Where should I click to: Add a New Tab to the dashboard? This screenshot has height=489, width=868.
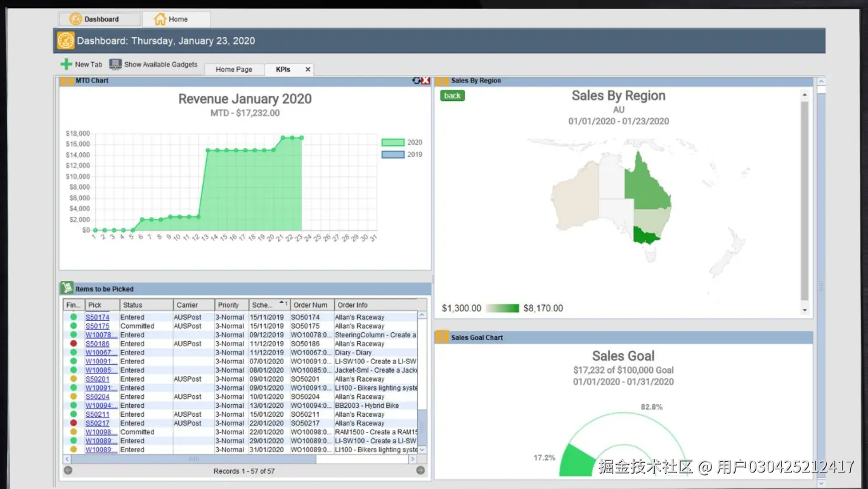pos(81,64)
